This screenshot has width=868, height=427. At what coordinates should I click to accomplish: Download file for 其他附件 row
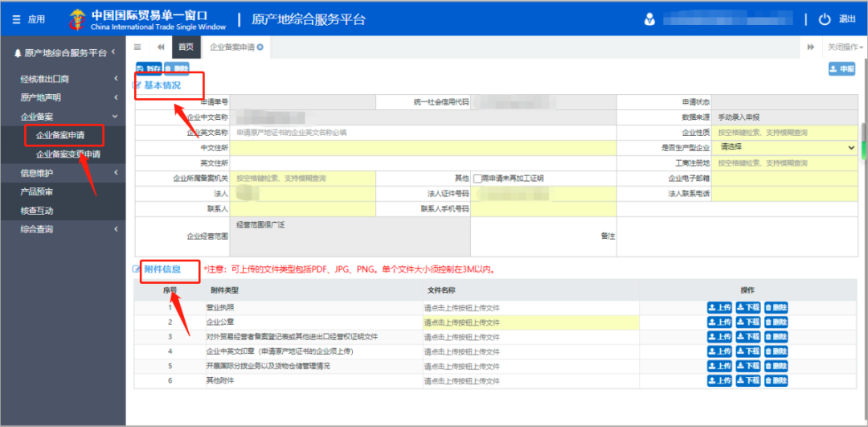748,380
